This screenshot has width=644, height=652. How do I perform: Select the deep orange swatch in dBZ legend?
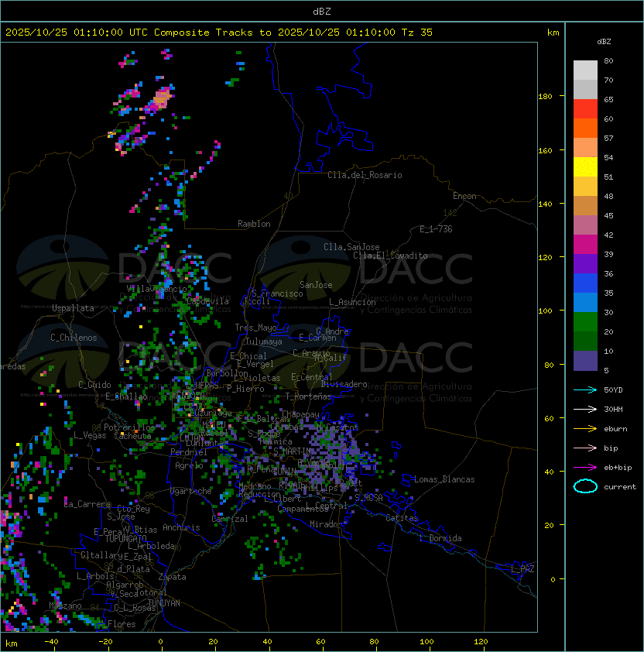(585, 128)
